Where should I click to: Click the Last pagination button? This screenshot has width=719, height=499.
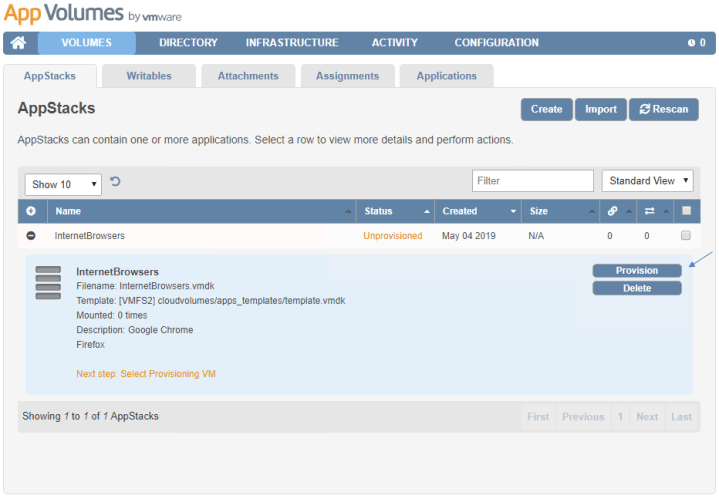point(681,416)
